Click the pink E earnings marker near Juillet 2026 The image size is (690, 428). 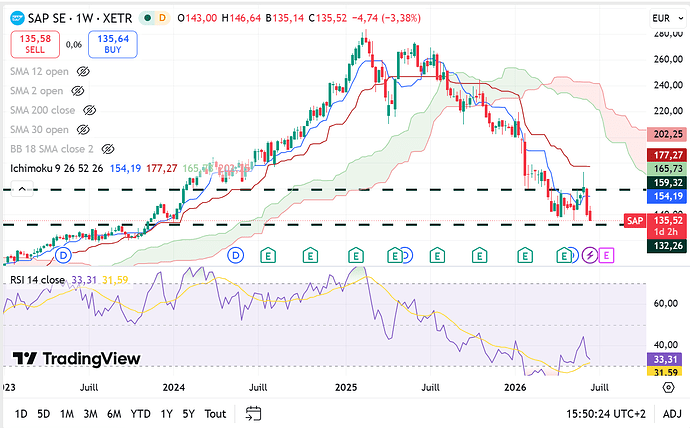(606, 255)
